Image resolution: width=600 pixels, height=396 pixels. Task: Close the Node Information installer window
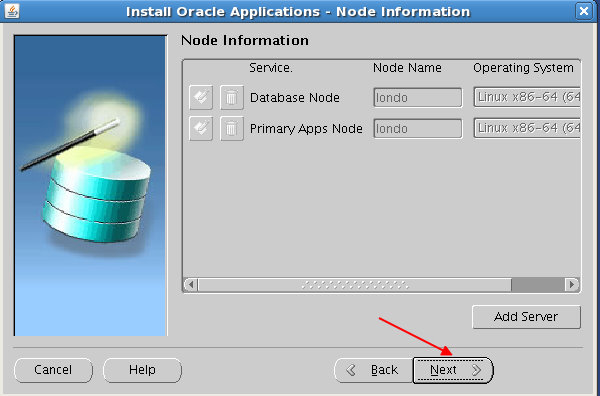(x=584, y=11)
